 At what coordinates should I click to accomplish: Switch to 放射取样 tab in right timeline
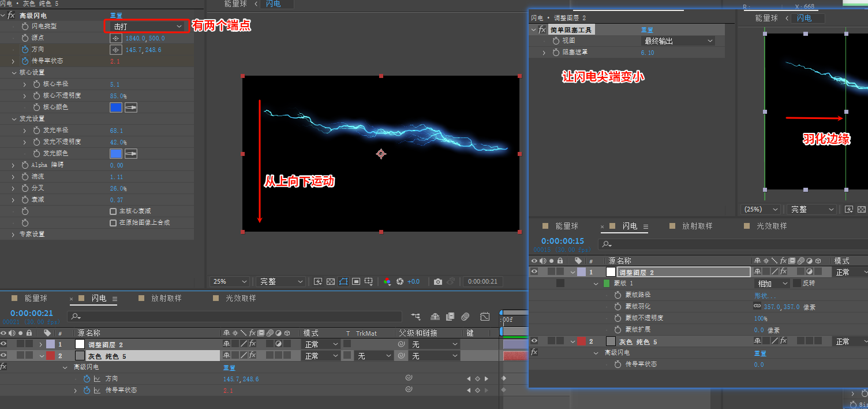pos(697,226)
